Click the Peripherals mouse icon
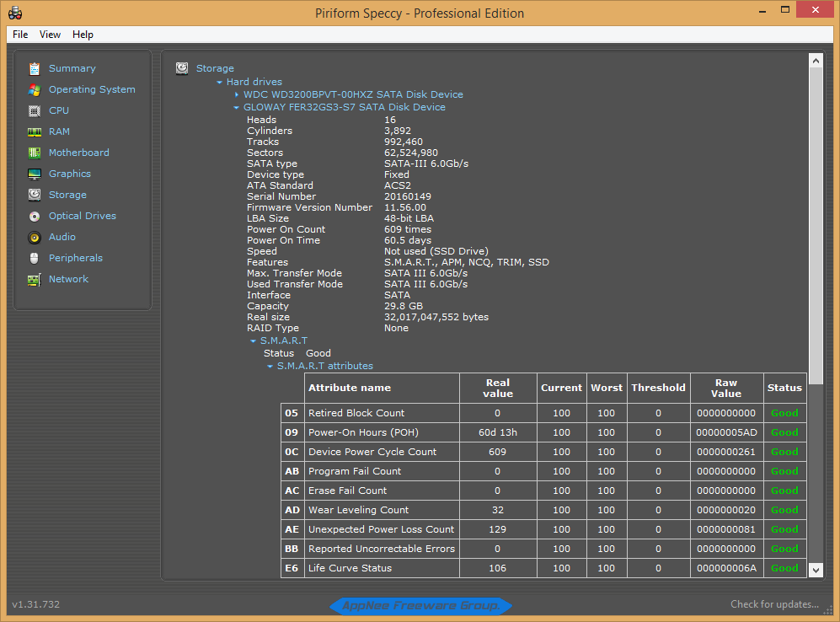The height and width of the screenshot is (622, 840). click(x=35, y=258)
